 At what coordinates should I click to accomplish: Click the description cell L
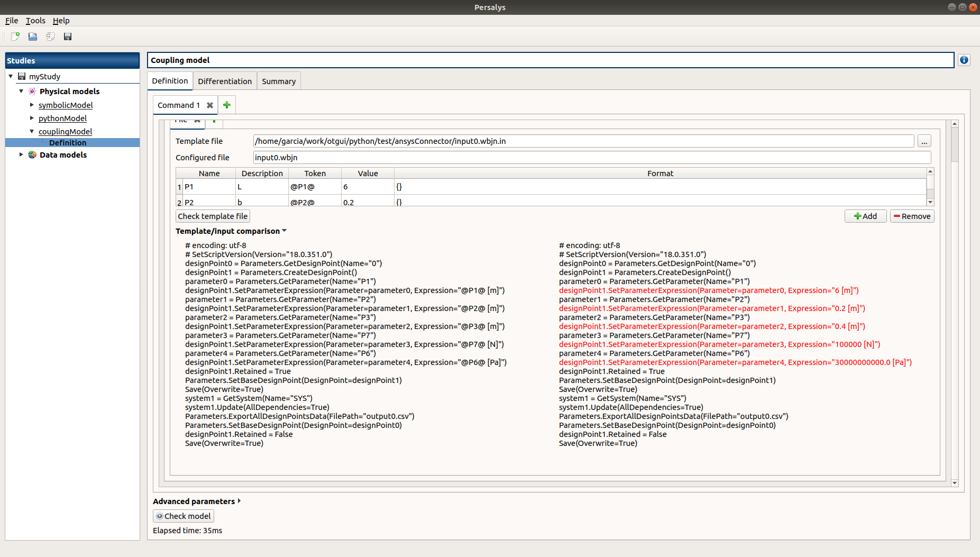(262, 187)
